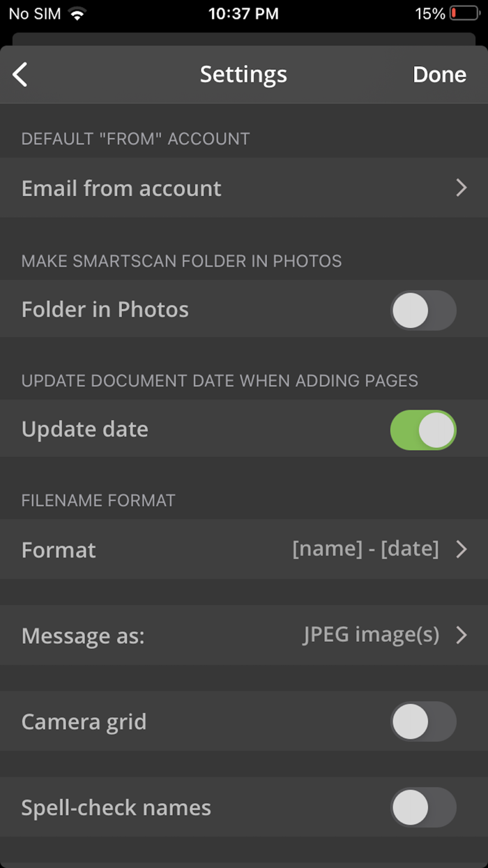The height and width of the screenshot is (868, 488).
Task: Tap the Done button
Action: [439, 74]
